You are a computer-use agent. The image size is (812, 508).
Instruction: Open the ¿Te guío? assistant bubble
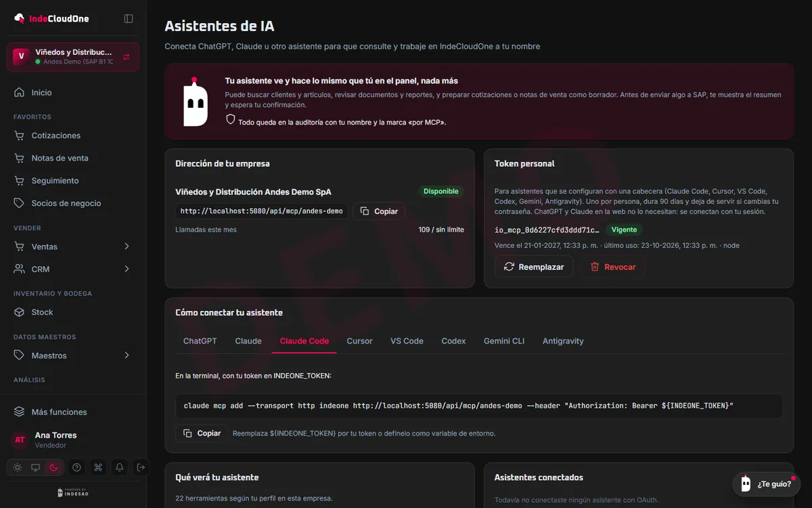pos(767,484)
